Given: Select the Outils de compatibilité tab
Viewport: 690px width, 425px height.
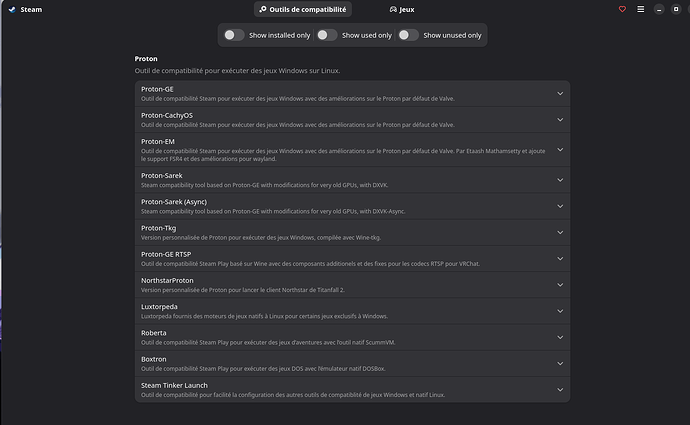Looking at the screenshot, I should [x=302, y=9].
